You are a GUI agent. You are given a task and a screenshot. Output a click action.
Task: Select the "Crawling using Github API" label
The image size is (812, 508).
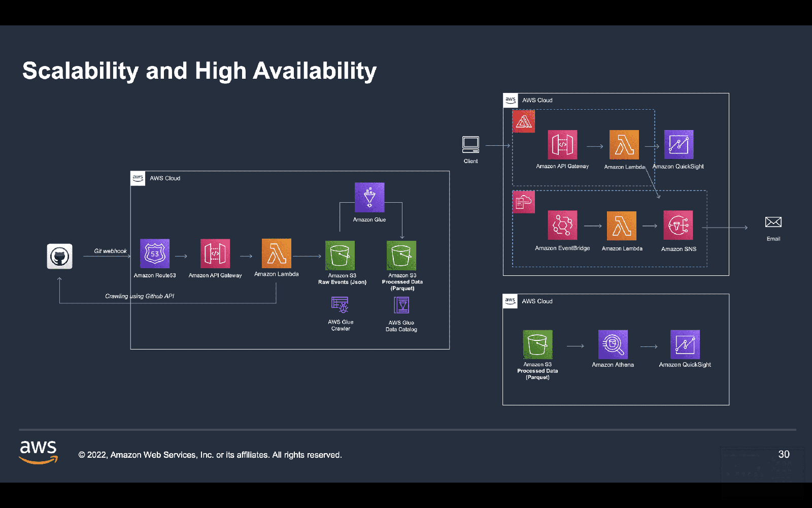tap(140, 296)
